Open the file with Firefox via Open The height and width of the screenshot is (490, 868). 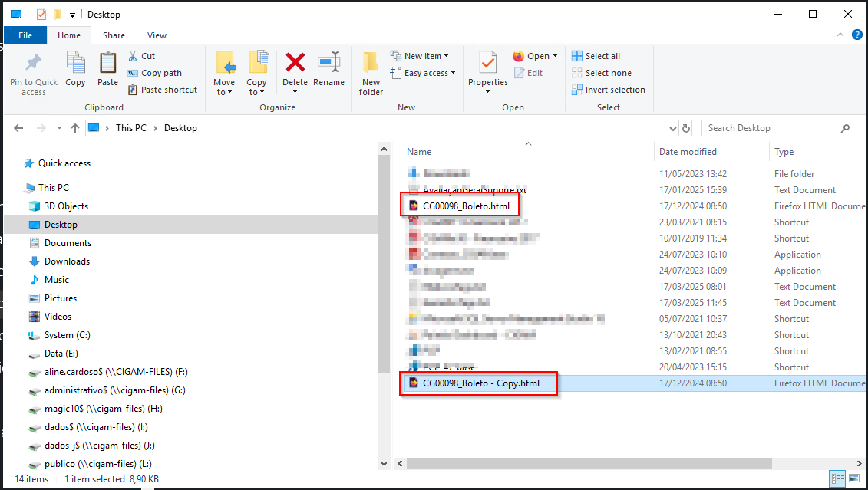tap(531, 56)
